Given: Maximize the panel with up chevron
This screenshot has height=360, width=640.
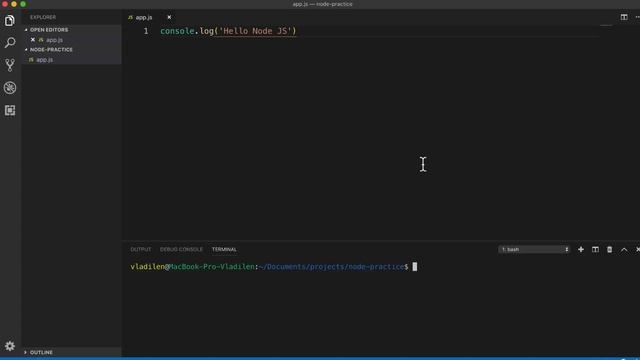Looking at the screenshot, I should pos(624,249).
